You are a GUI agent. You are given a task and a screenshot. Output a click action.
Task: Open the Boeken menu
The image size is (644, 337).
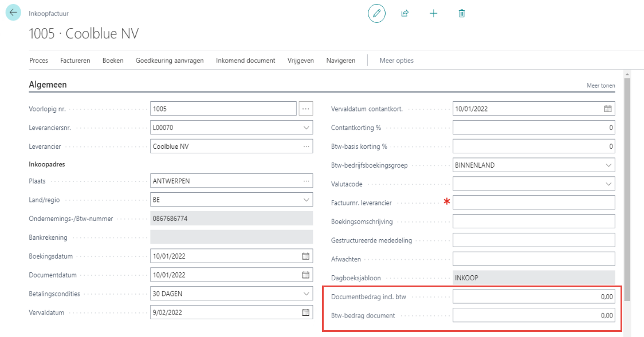[113, 61]
